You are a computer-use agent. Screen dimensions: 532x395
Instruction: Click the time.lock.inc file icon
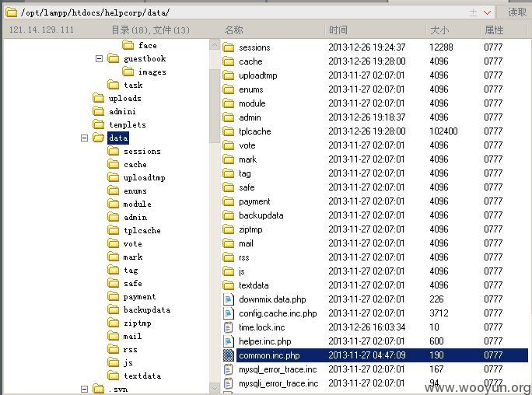point(229,327)
